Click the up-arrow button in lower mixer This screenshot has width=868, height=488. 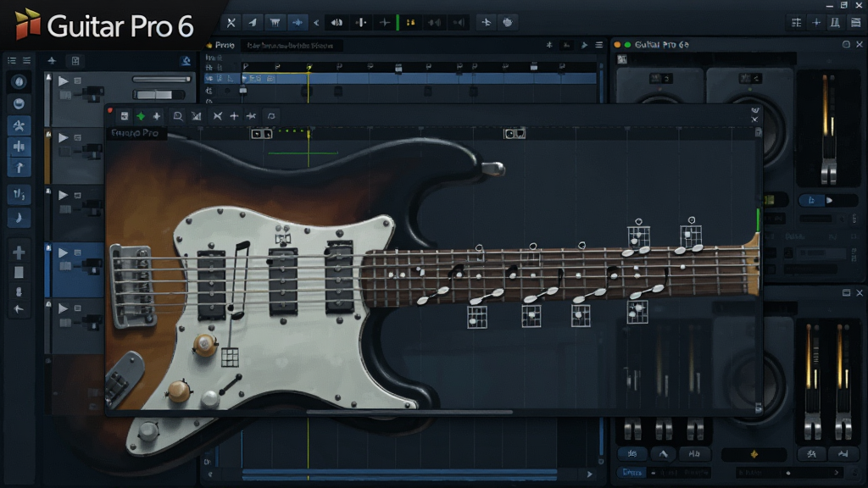click(x=663, y=454)
